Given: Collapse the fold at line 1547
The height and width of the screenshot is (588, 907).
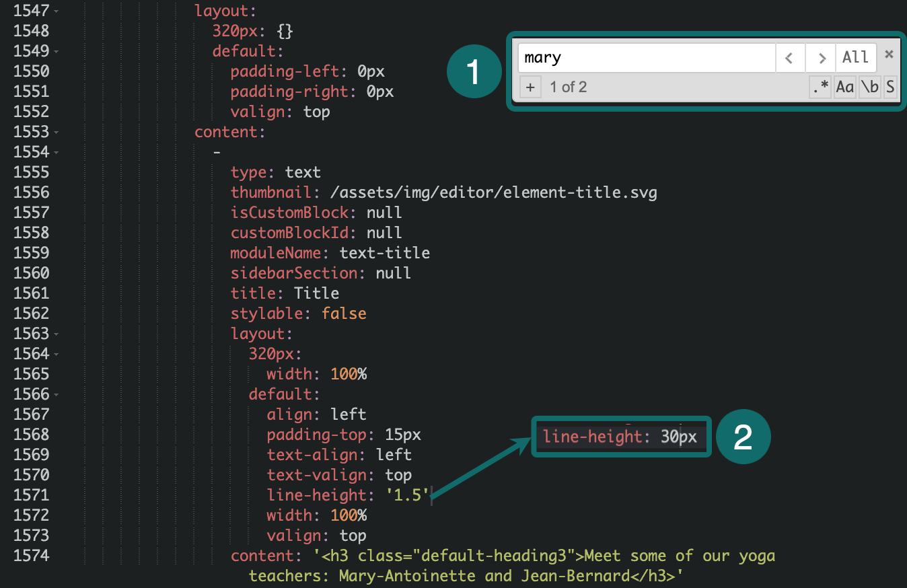Looking at the screenshot, I should point(56,11).
